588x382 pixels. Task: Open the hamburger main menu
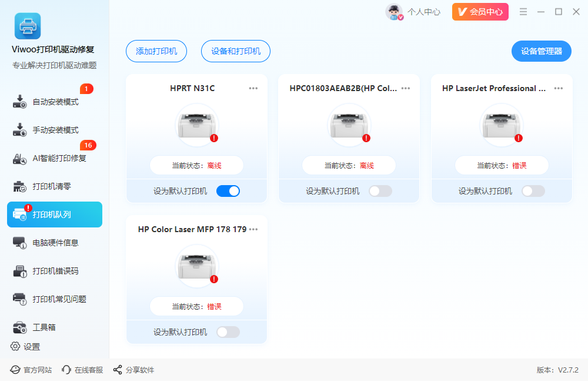523,12
